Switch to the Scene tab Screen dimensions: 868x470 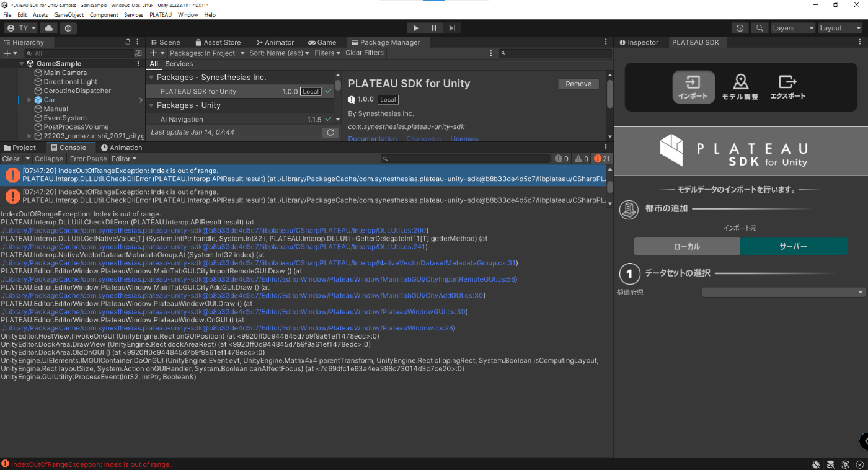coord(164,42)
